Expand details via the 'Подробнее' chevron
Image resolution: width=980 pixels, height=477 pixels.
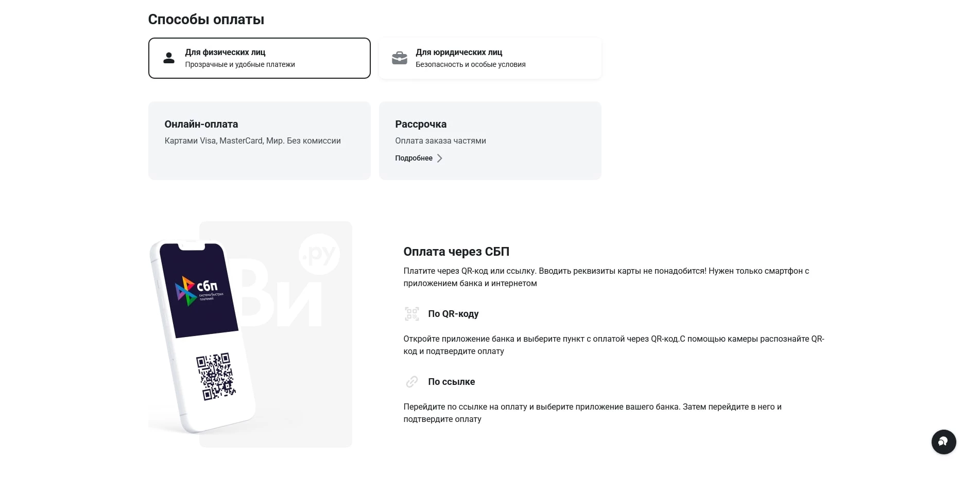(440, 158)
